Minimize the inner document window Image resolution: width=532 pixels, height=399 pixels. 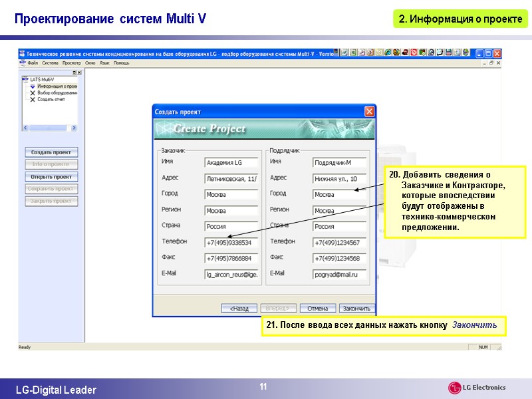485,63
